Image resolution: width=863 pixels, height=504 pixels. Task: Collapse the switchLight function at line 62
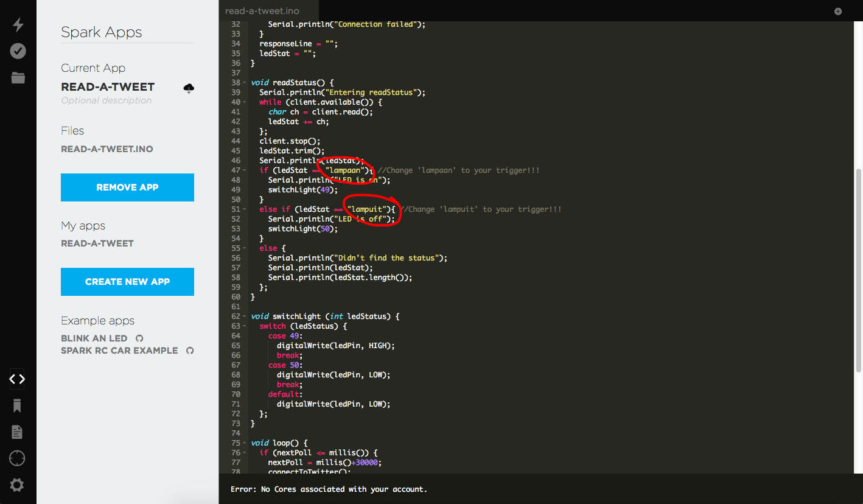click(x=245, y=316)
